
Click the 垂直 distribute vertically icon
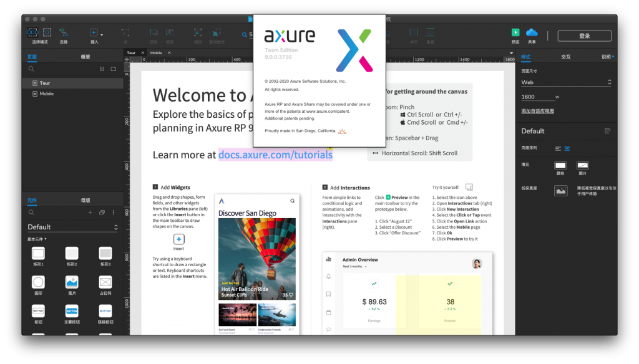coord(431,32)
